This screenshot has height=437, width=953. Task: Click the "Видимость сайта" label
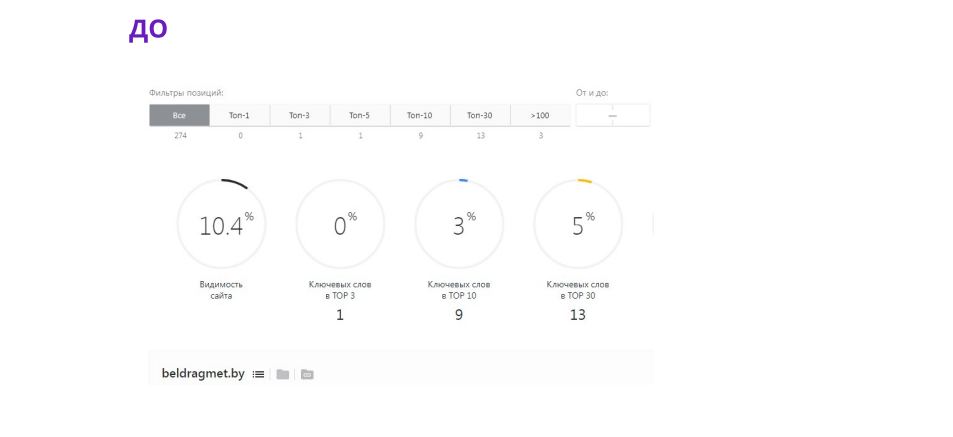(x=221, y=290)
